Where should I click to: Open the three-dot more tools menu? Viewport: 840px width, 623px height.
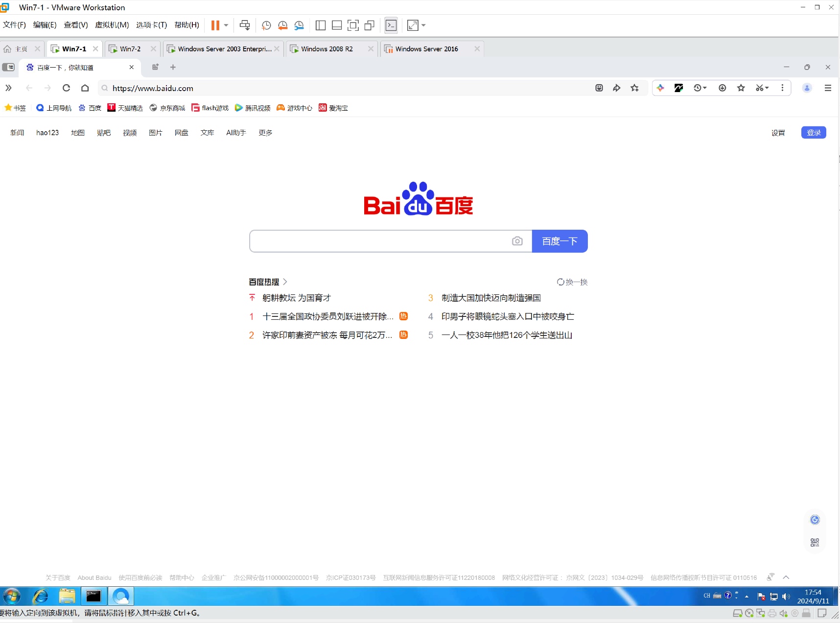(782, 88)
